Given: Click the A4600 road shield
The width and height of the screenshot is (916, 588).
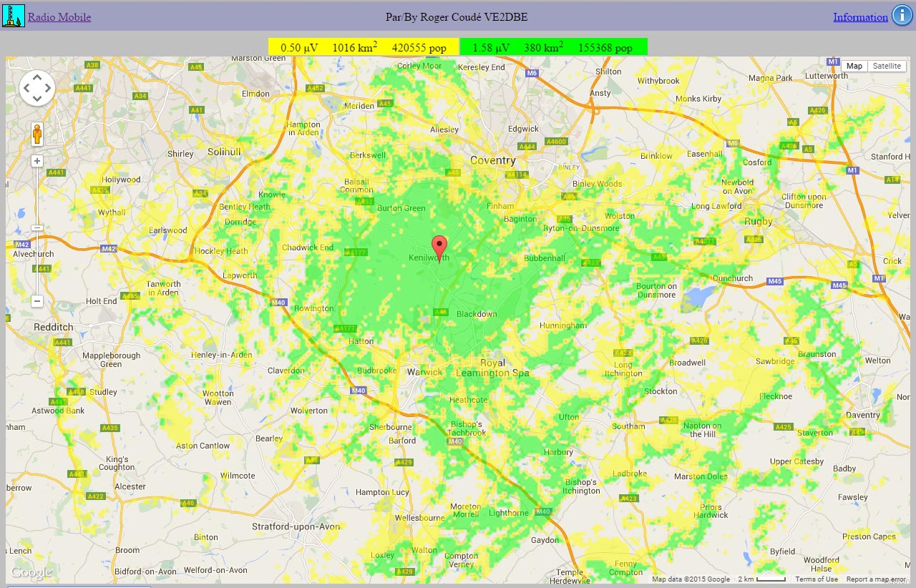Looking at the screenshot, I should (x=556, y=142).
